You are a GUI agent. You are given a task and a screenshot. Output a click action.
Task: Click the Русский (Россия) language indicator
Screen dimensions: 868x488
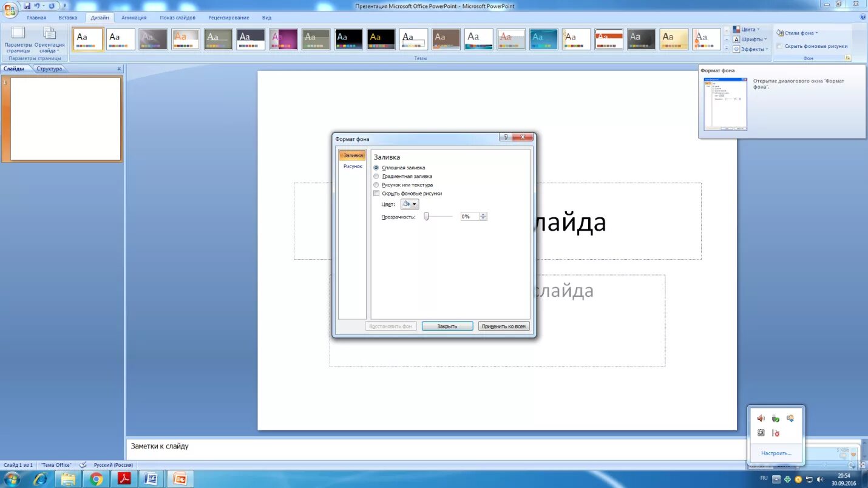coord(113,465)
